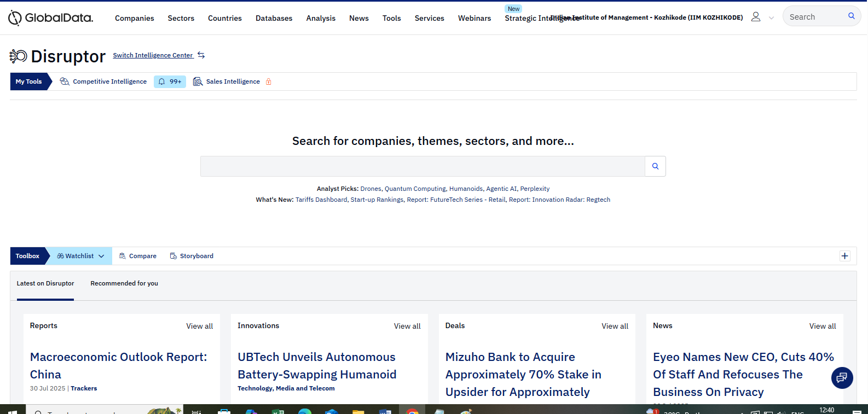The width and height of the screenshot is (868, 414).
Task: Click the switch arrows icon beside Intelligence Center
Action: [x=201, y=55]
